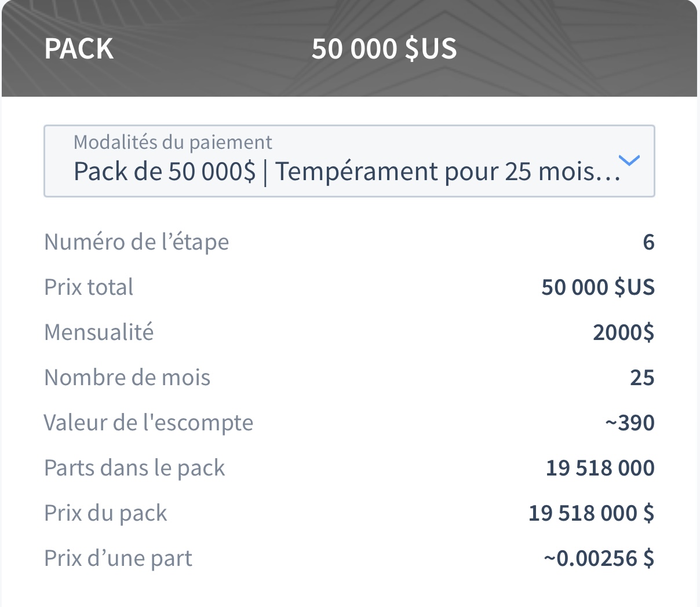The width and height of the screenshot is (700, 607).
Task: Click the ~0.00256 $ share price value
Action: [x=599, y=558]
